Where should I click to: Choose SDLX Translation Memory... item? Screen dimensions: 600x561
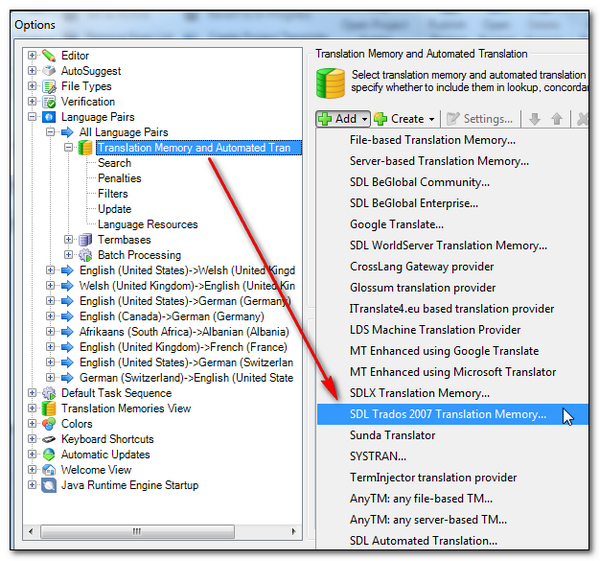(x=452, y=393)
